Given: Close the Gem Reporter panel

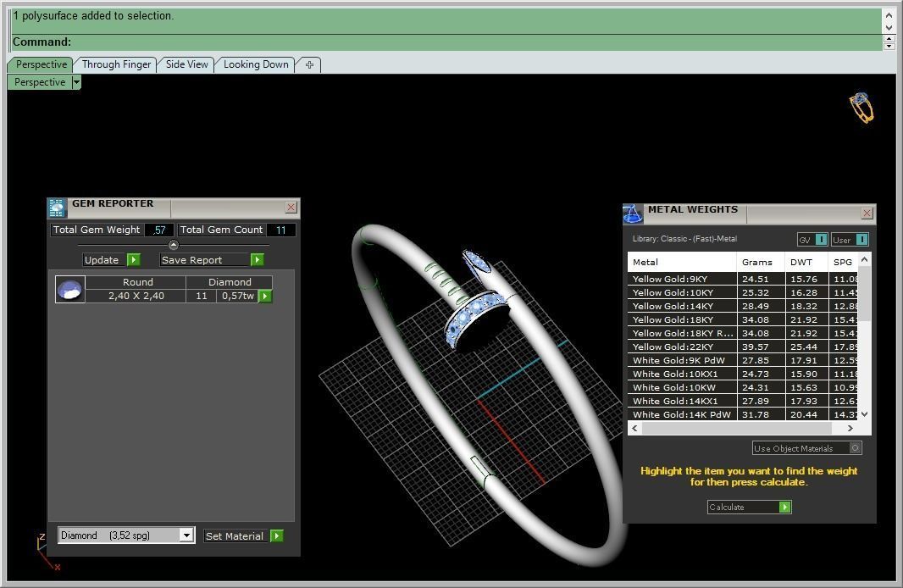Looking at the screenshot, I should 291,208.
